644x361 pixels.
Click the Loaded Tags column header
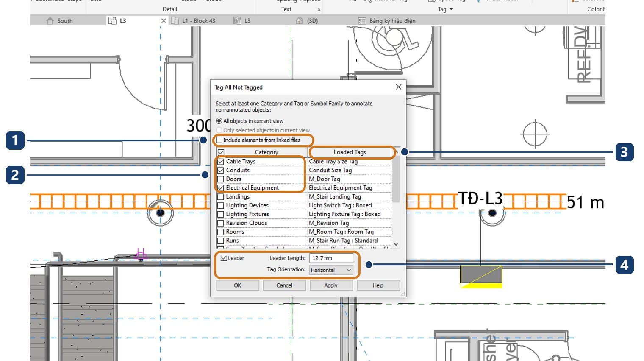(350, 152)
